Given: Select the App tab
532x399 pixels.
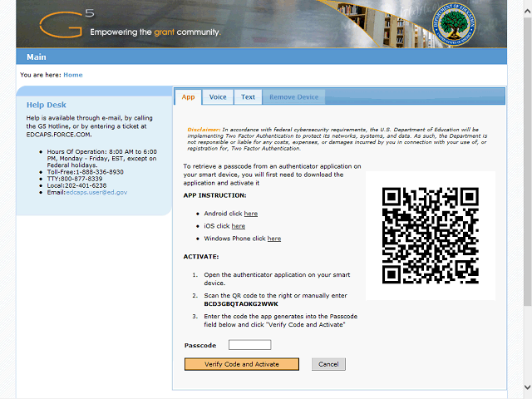Looking at the screenshot, I should pos(188,97).
